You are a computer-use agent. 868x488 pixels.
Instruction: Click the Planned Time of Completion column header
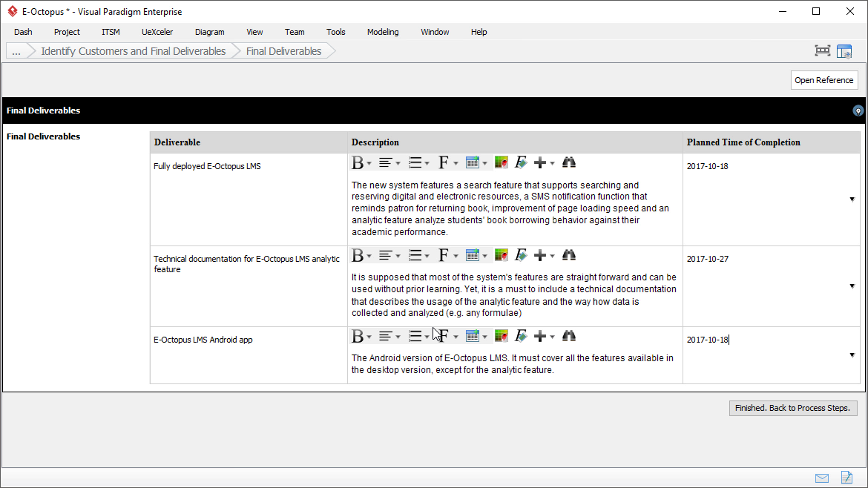[x=771, y=142]
